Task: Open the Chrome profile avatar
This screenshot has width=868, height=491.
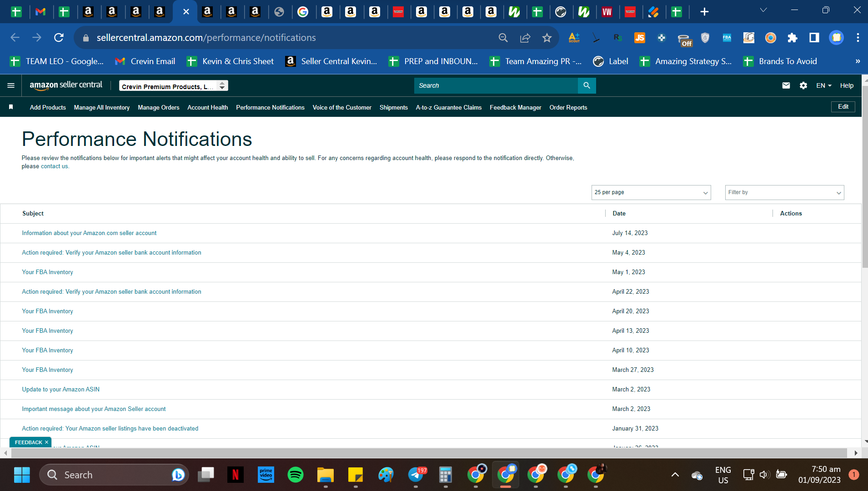Action: point(836,38)
